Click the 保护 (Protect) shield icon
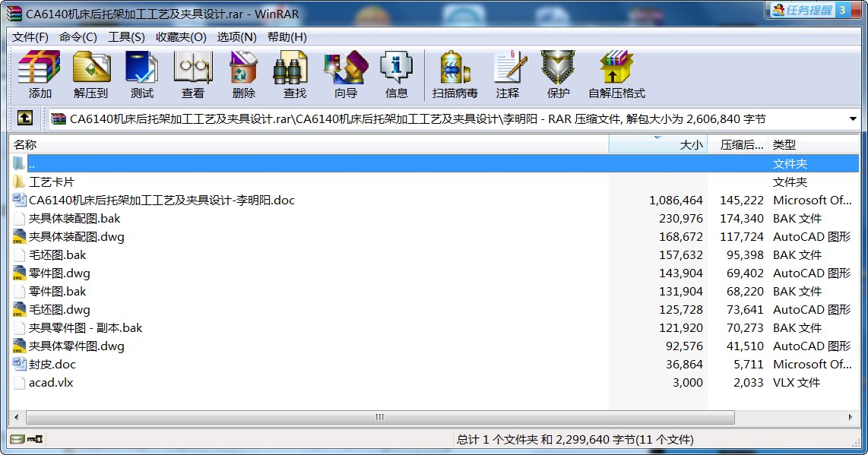The height and width of the screenshot is (455, 868). coord(558,68)
